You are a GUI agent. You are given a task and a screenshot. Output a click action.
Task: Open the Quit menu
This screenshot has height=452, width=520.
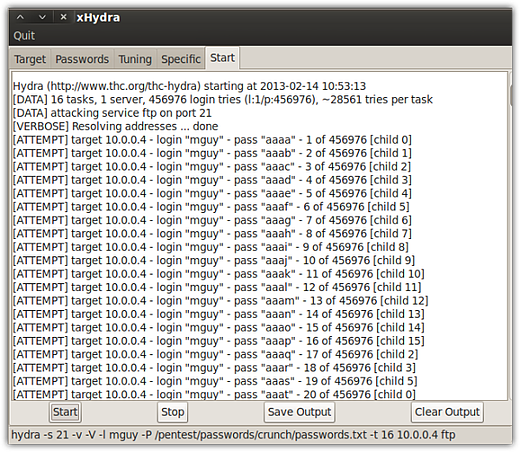24,36
